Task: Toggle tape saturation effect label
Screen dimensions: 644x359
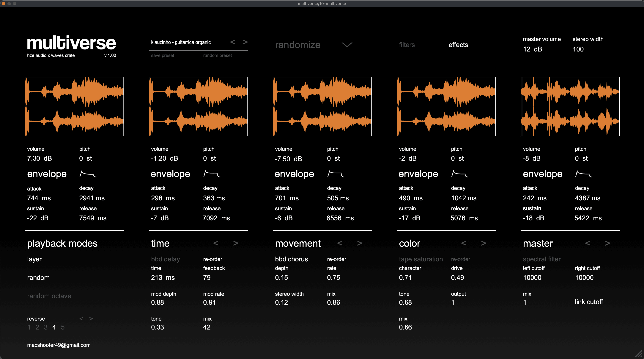Action: coord(421,259)
